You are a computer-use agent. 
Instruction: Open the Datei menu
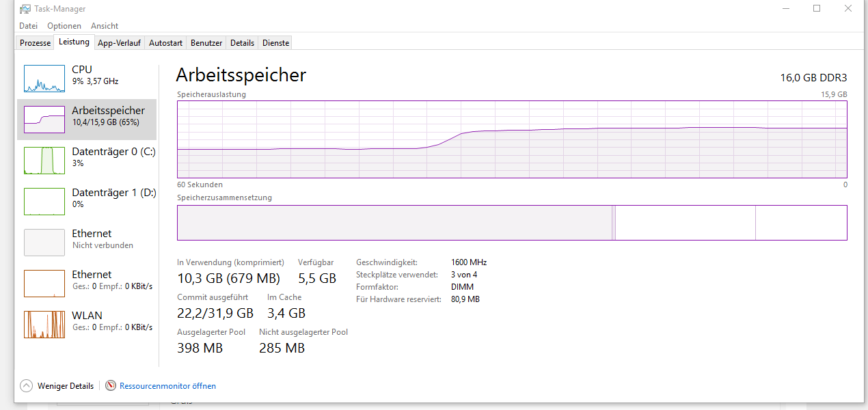(x=28, y=26)
